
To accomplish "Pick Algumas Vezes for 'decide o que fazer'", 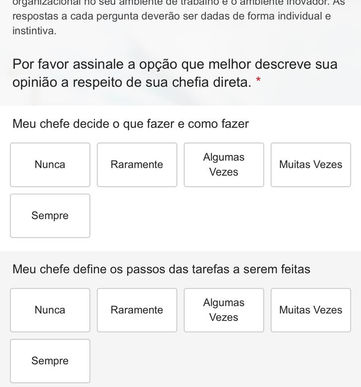I will coord(224,165).
